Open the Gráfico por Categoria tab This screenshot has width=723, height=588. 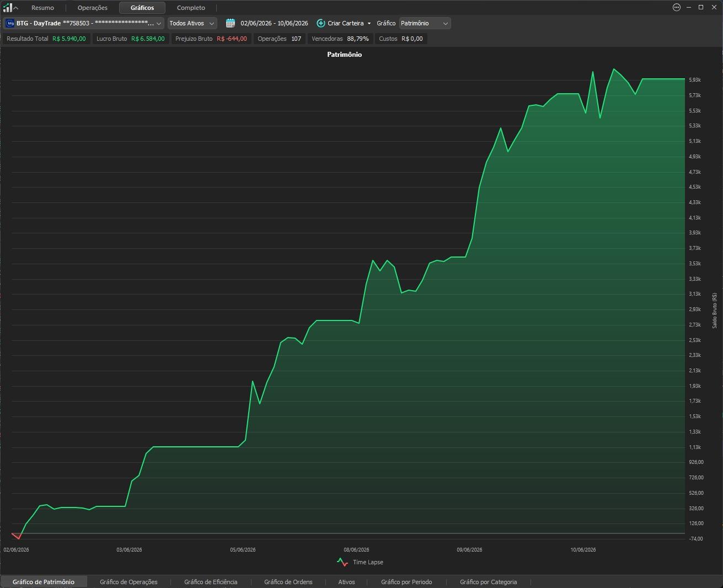(488, 582)
